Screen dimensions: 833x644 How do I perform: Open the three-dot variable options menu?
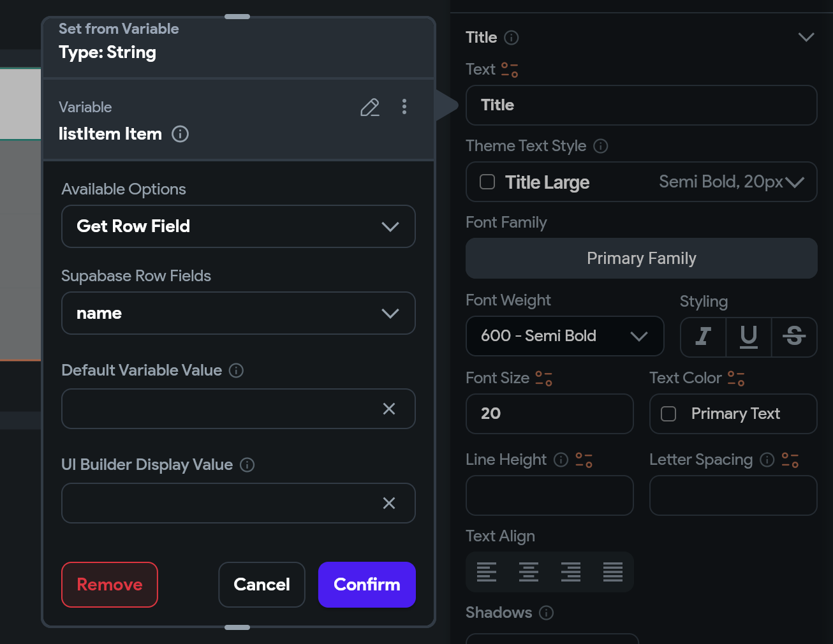tap(404, 107)
